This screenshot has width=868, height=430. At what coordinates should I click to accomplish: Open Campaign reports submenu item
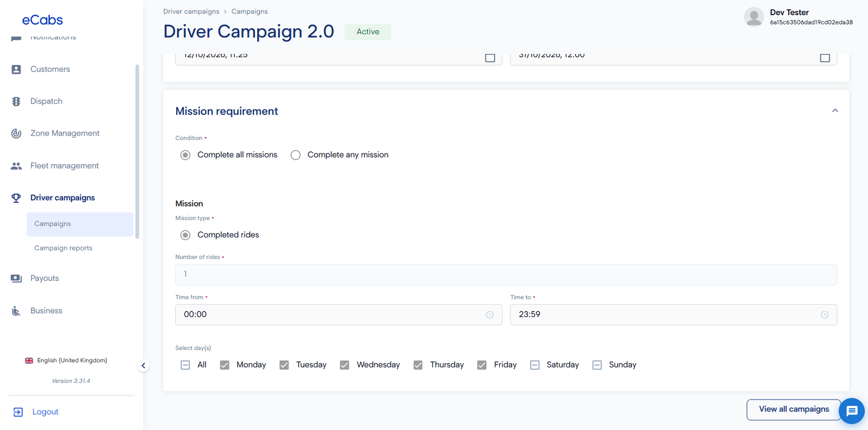pos(63,248)
